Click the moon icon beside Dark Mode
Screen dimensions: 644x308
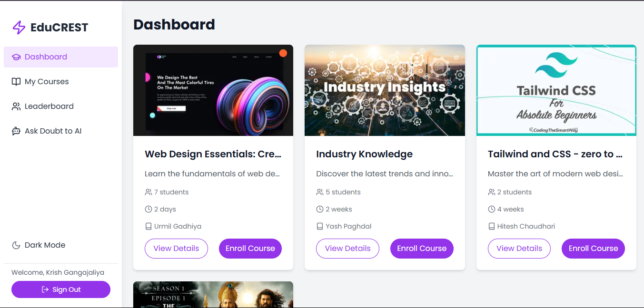(16, 245)
